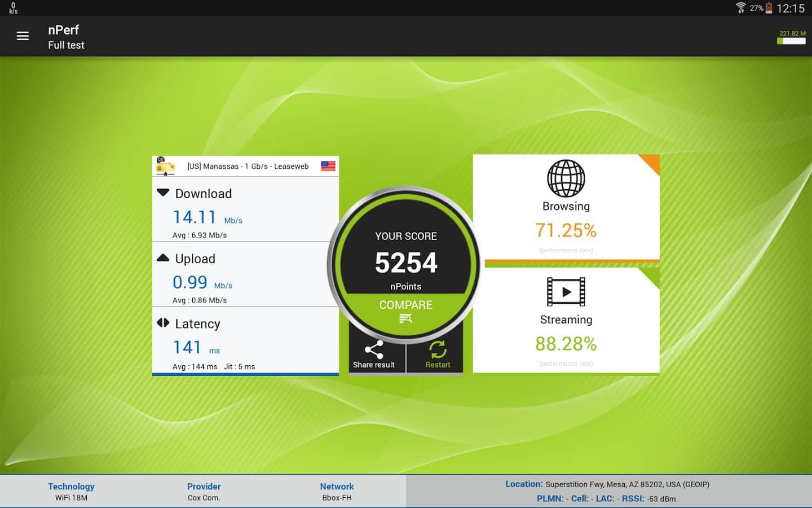
Task: Select the Network Bbox-FH item
Action: (337, 492)
